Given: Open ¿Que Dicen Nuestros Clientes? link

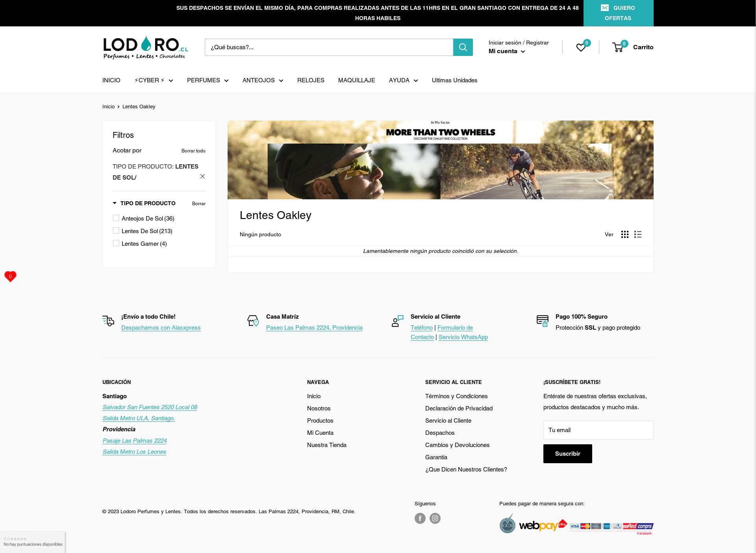Looking at the screenshot, I should (x=466, y=469).
